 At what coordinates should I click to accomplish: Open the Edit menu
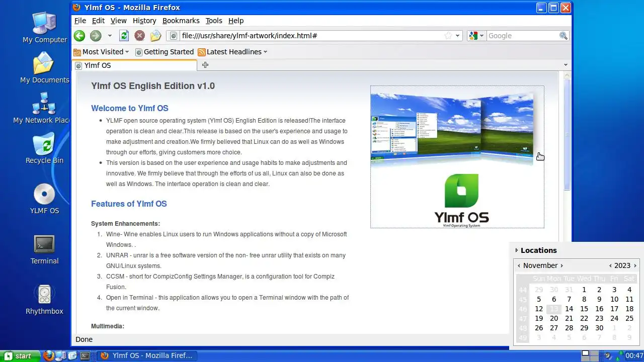click(98, 21)
